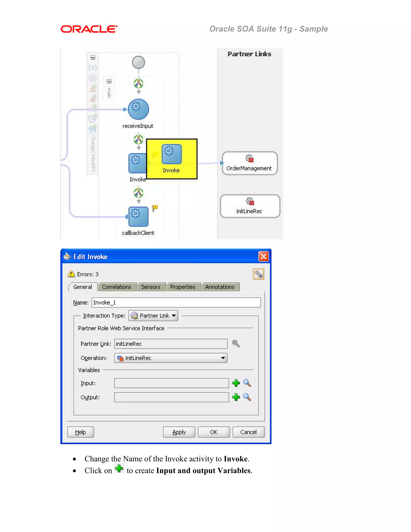Click the gear icon in the faded sidebar

click(93, 78)
